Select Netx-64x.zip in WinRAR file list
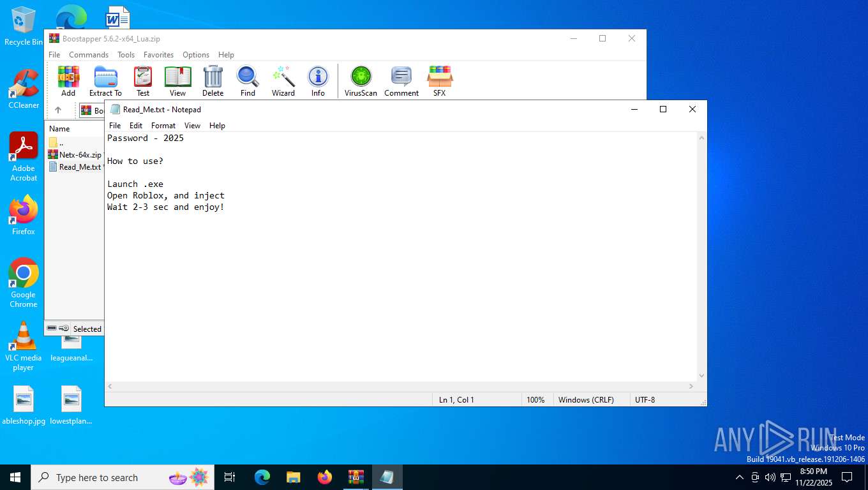 tap(75, 154)
